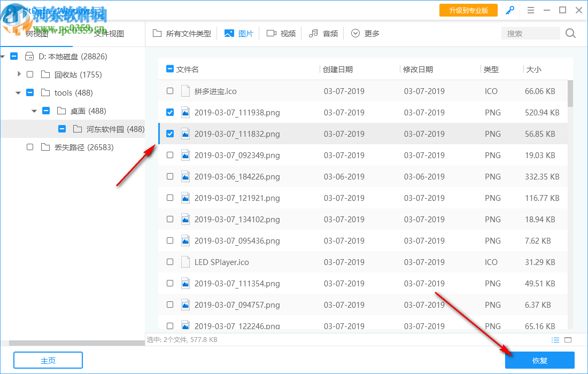Viewport: 588px width, 374px height.
Task: Check the 丢失路径 folder checkbox
Action: 30,147
